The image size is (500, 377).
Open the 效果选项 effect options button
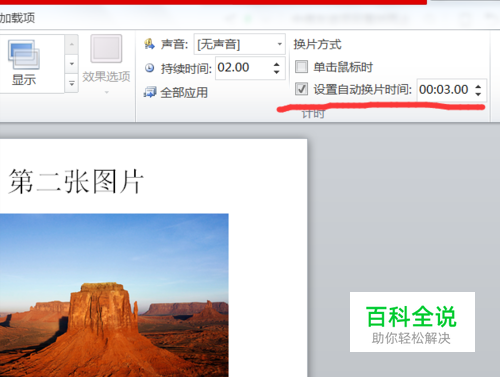click(106, 64)
